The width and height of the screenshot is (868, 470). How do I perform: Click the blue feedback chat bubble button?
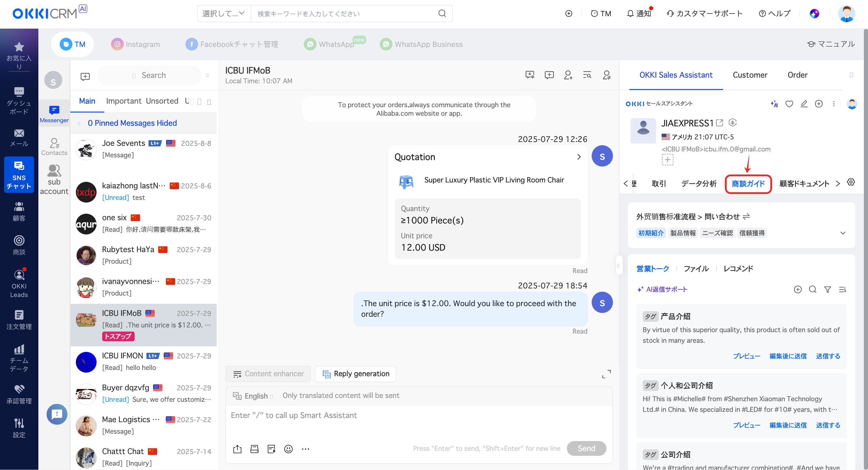(x=57, y=414)
